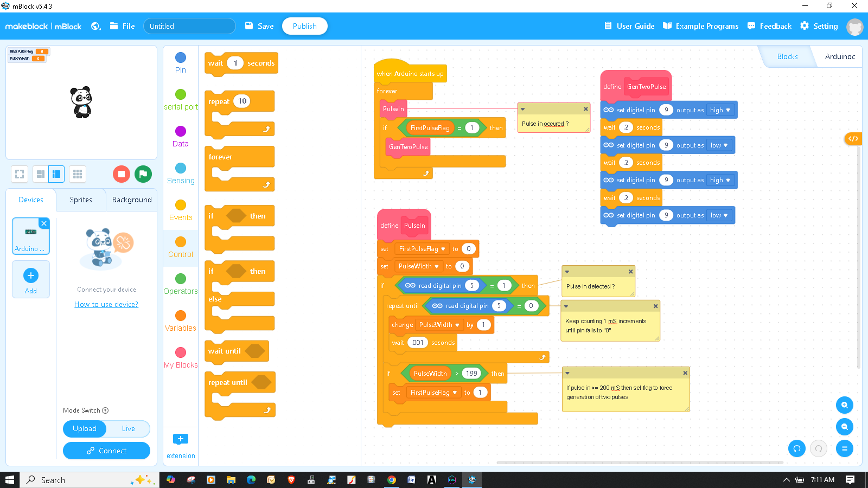Zoom out the workspace
The width and height of the screenshot is (868, 488).
pyautogui.click(x=845, y=427)
